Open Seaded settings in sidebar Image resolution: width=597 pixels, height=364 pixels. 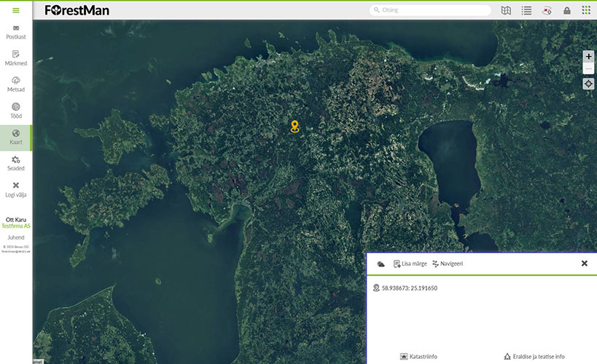[x=16, y=163]
